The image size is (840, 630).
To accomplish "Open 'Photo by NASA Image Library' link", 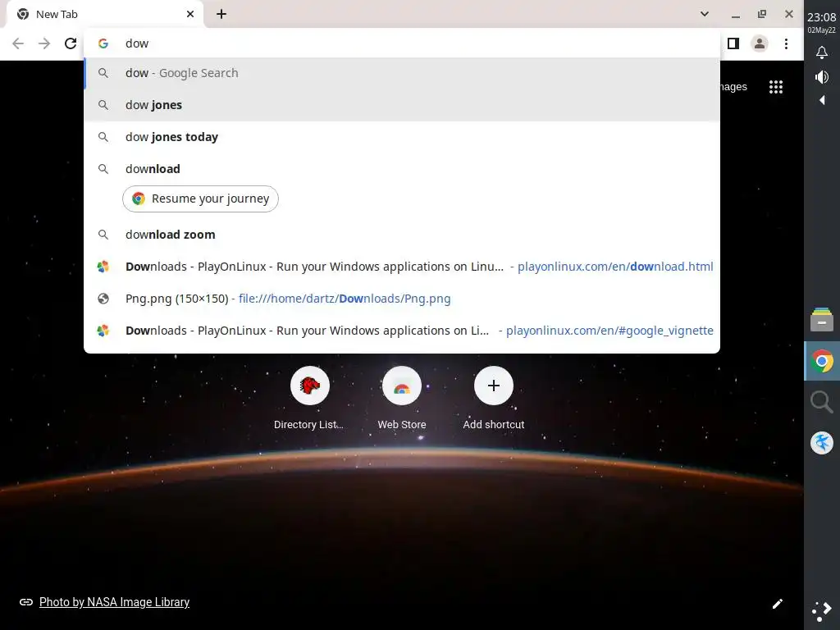I will 114,602.
